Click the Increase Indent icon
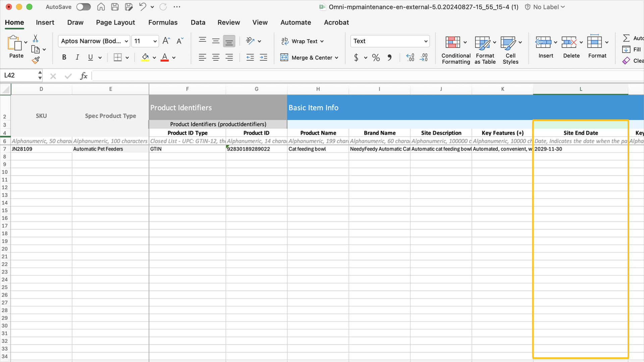 click(x=264, y=57)
